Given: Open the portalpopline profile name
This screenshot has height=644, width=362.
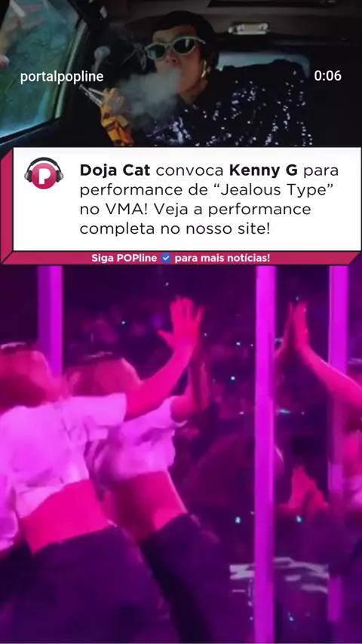Looking at the screenshot, I should click(x=62, y=77).
